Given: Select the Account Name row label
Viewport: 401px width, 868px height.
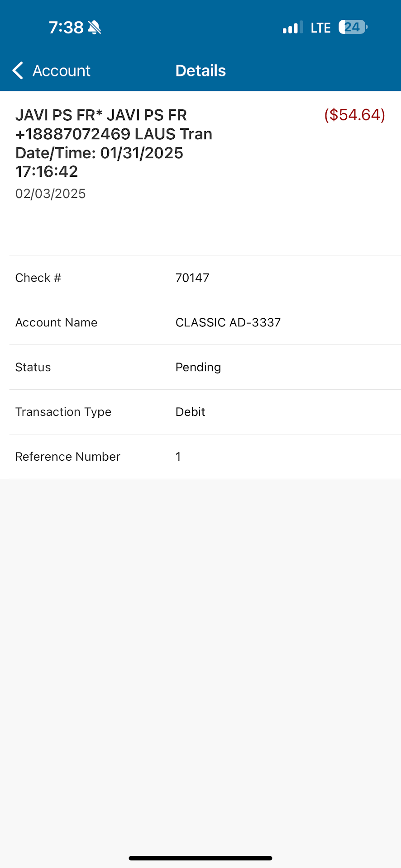Looking at the screenshot, I should coord(56,322).
